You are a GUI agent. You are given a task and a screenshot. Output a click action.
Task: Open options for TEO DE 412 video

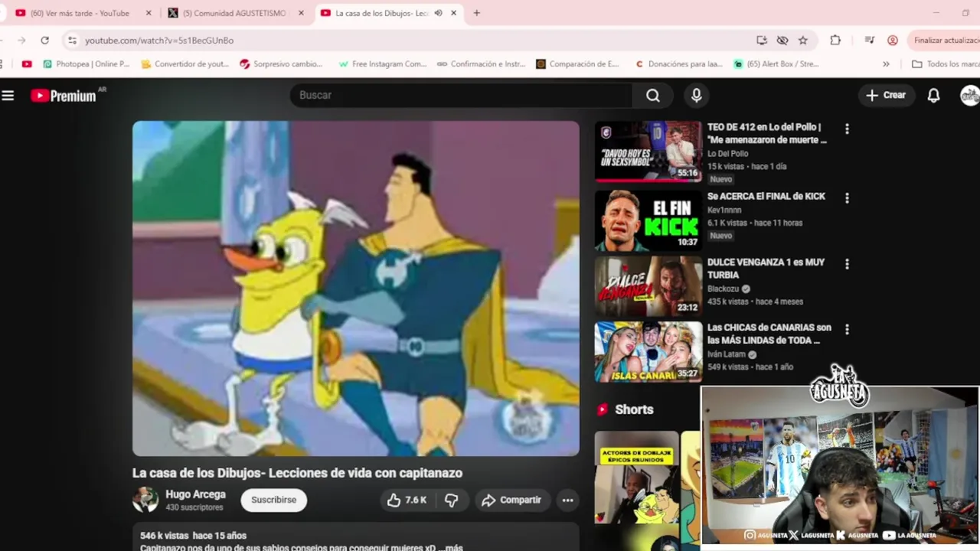(847, 129)
